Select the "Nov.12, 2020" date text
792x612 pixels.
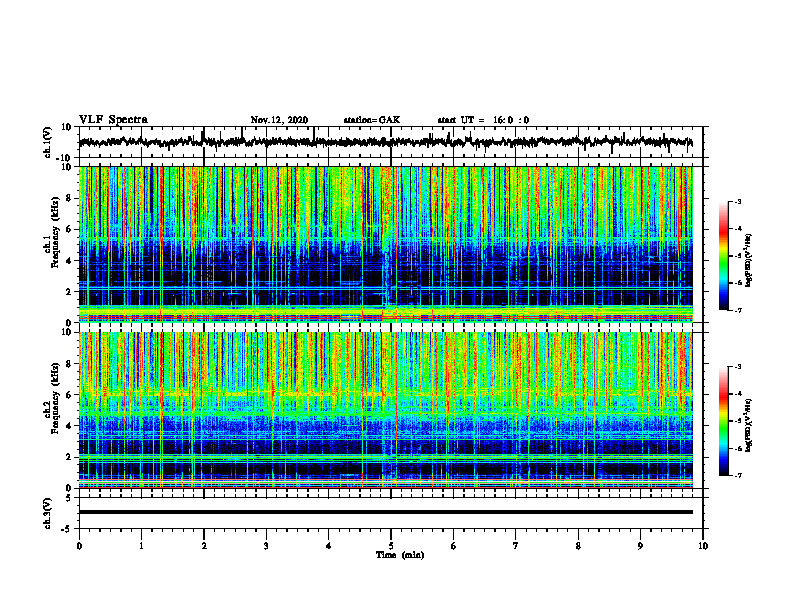(279, 120)
